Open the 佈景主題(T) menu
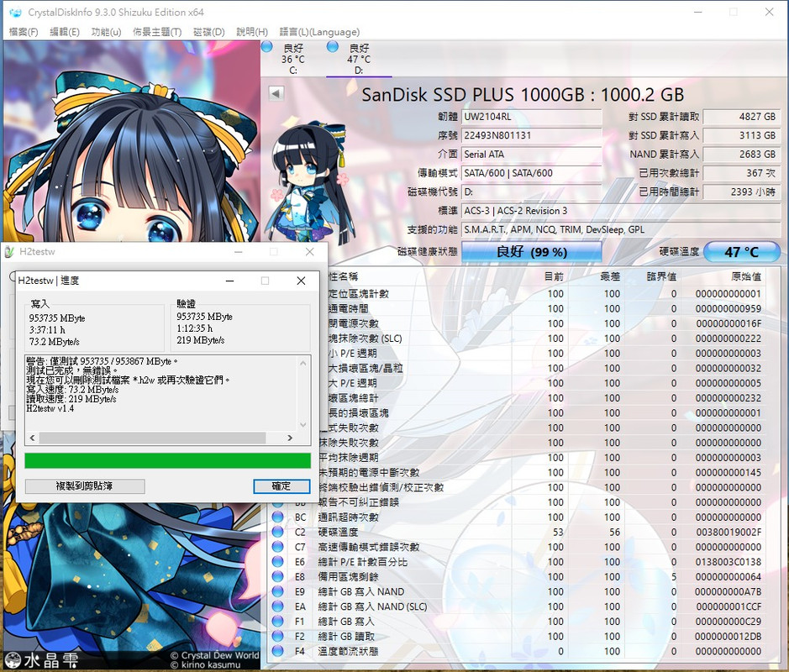The image size is (789, 672). pos(157,32)
